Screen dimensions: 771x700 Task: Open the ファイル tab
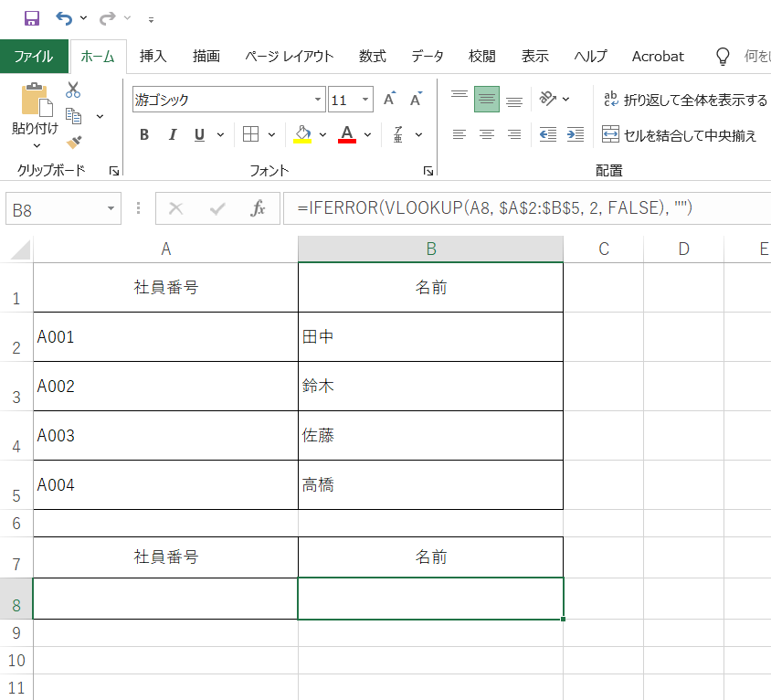(34, 56)
